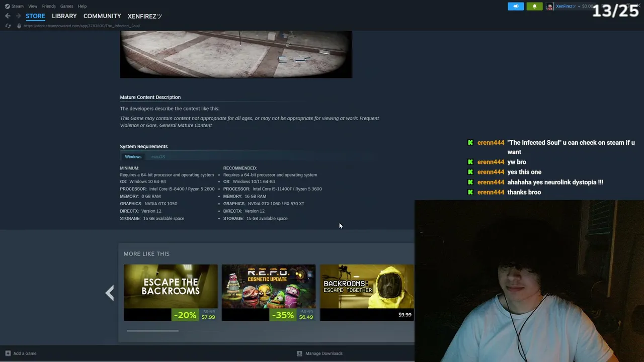Click the download icon next to Manage Downloads
The height and width of the screenshot is (362, 644).
(x=299, y=353)
